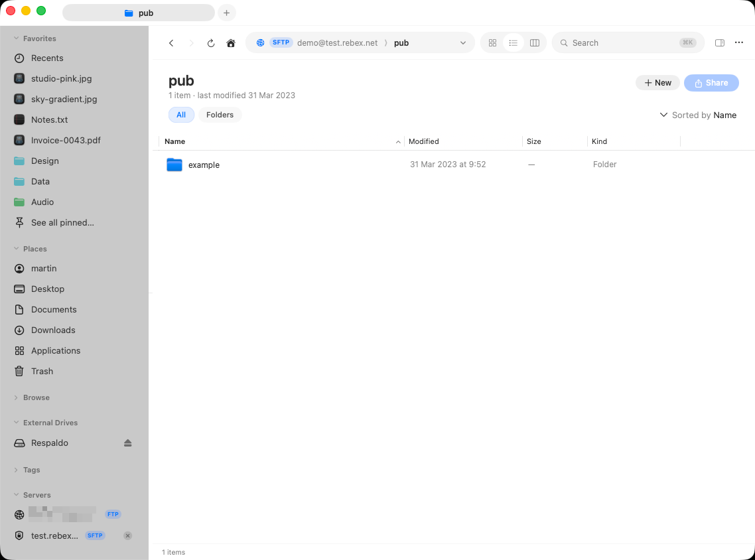Viewport: 755px width, 560px height.
Task: Collapse the Places section
Action: 17,248
